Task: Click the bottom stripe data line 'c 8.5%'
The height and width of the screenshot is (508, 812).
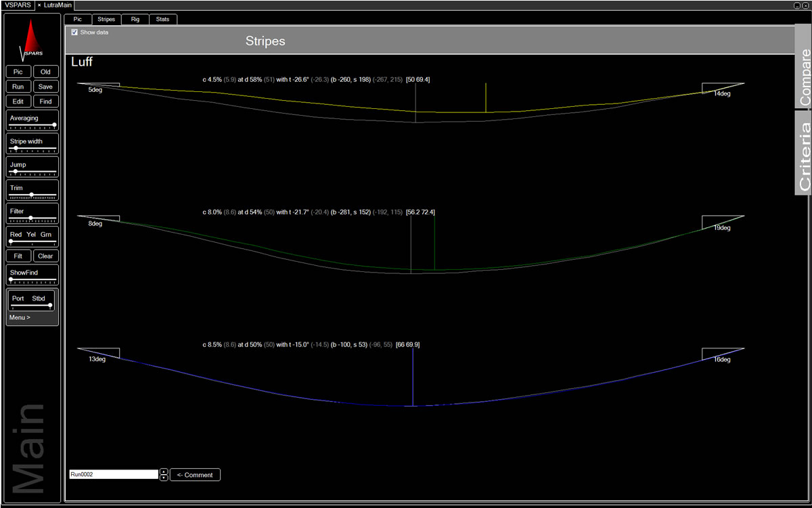Action: coord(311,344)
